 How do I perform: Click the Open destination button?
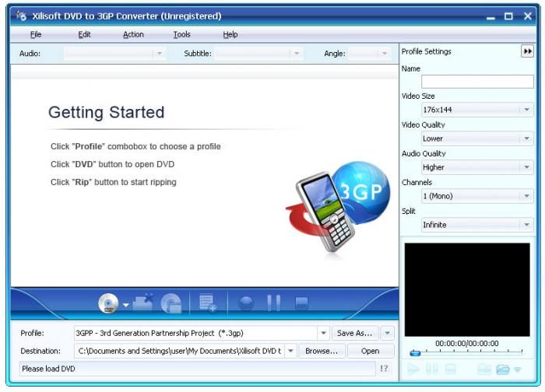tap(370, 351)
